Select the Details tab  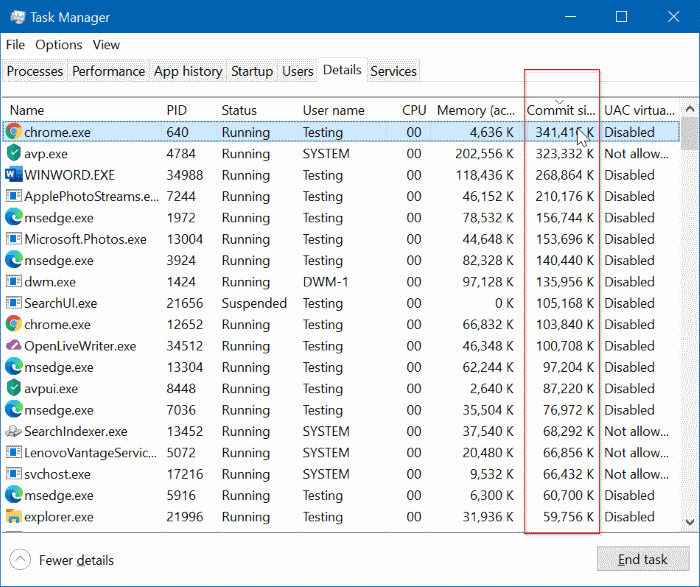click(x=342, y=70)
